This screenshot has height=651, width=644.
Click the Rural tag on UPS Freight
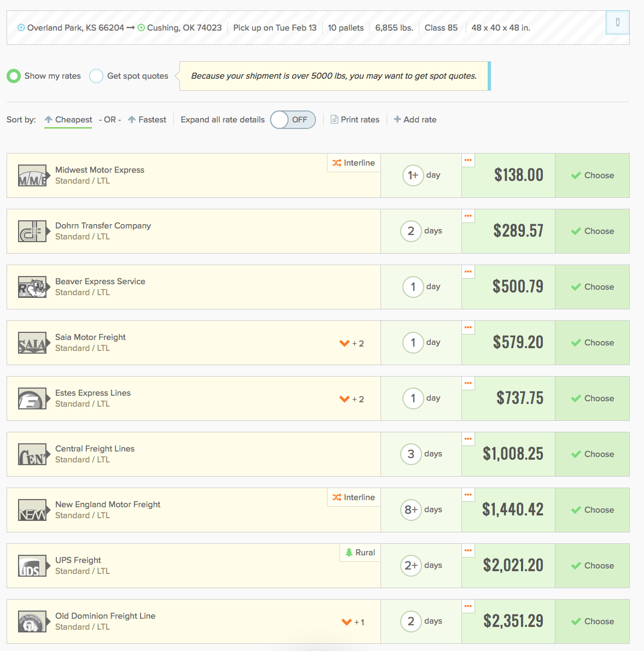tap(360, 553)
